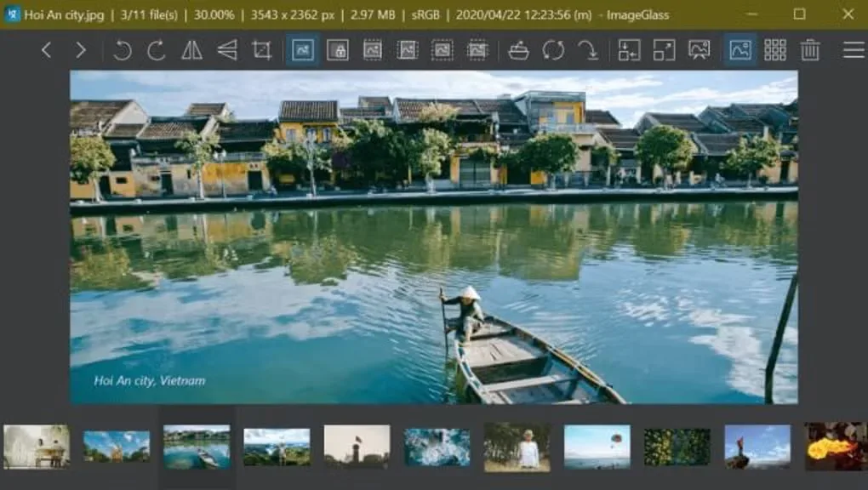The height and width of the screenshot is (490, 868).
Task: Select thumbnail of person on rock with flag
Action: point(757,447)
